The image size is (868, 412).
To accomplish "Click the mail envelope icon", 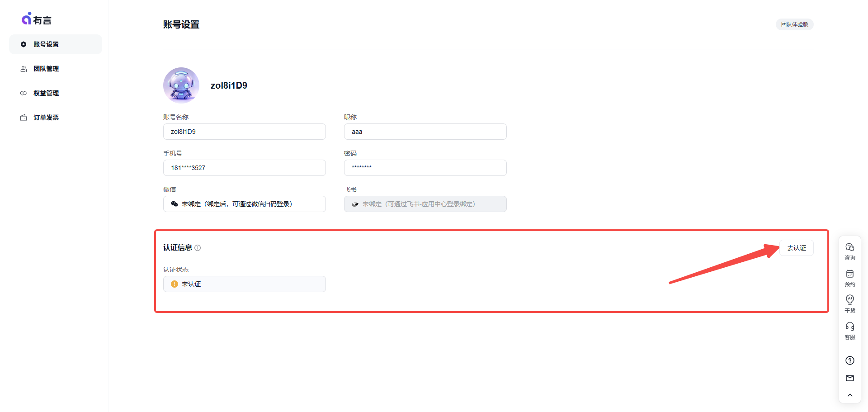I will click(849, 378).
